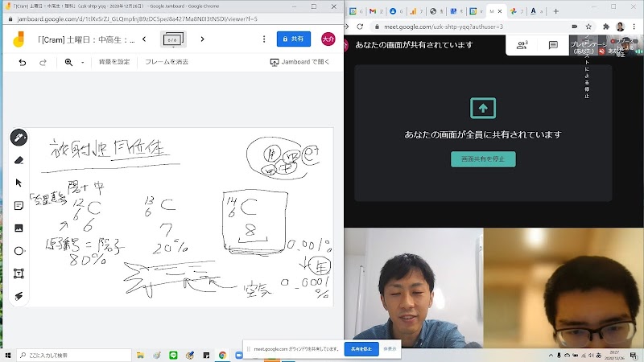The height and width of the screenshot is (362, 644).
Task: Insert an image with the Jamboard image tool
Action: pos(19,228)
